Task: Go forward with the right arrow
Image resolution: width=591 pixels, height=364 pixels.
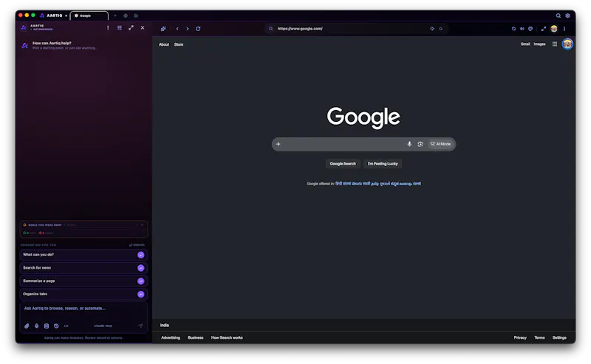Action: click(188, 29)
